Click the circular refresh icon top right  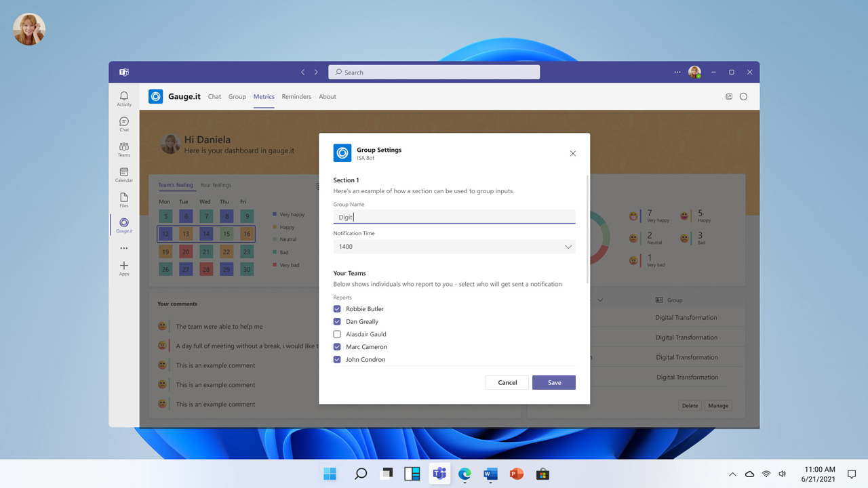[x=743, y=96]
